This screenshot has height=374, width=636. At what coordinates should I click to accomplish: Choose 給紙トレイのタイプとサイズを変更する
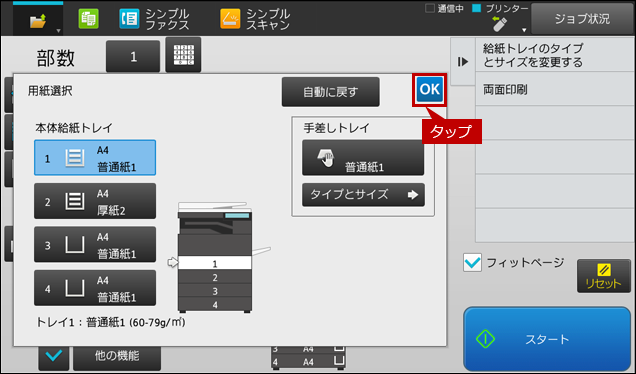click(x=554, y=55)
